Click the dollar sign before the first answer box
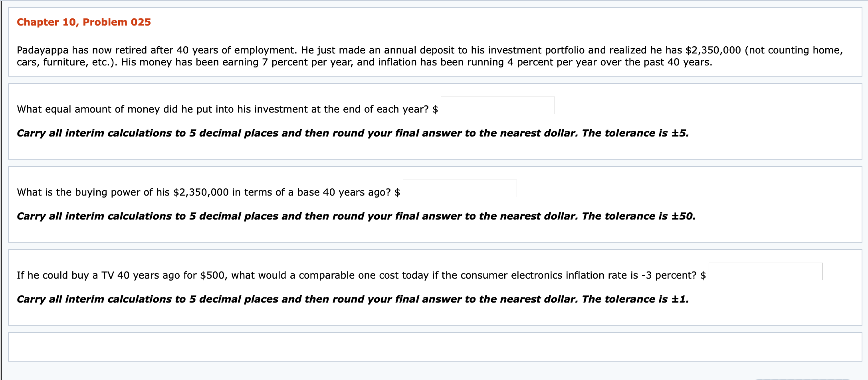This screenshot has width=868, height=380. 434,109
